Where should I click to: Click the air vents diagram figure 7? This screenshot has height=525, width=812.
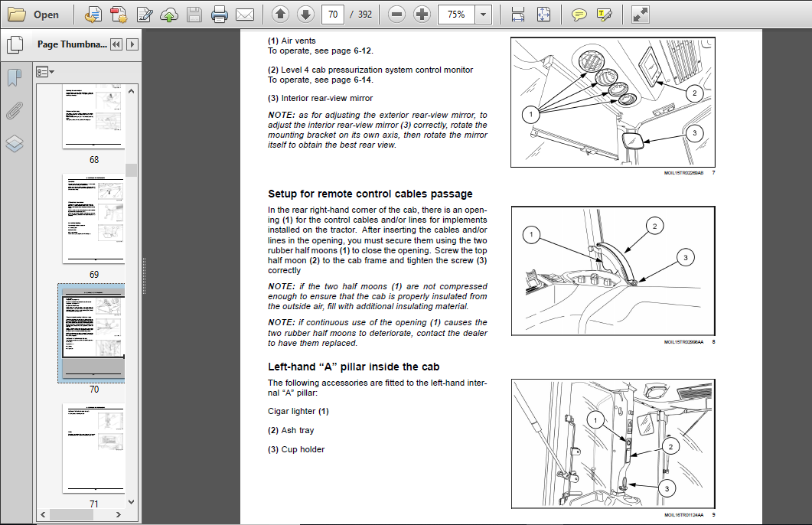(x=612, y=102)
